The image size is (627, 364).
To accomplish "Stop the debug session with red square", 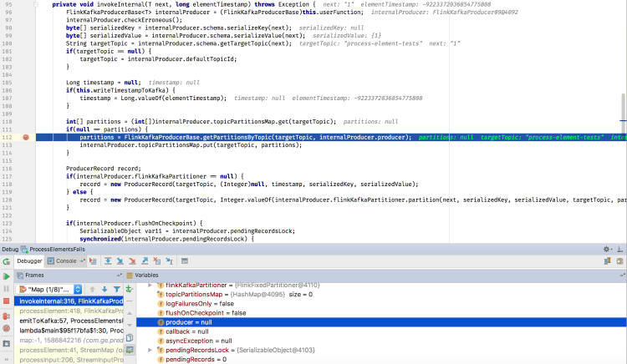I will (x=7, y=301).
